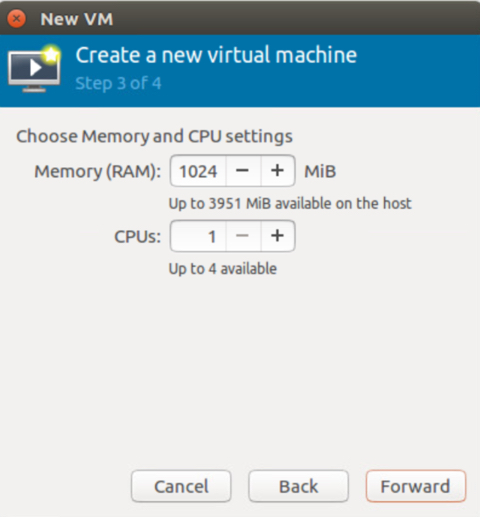Screen dimensions: 480x517
Task: Click the new virtual machine monitor icon
Action: click(35, 69)
